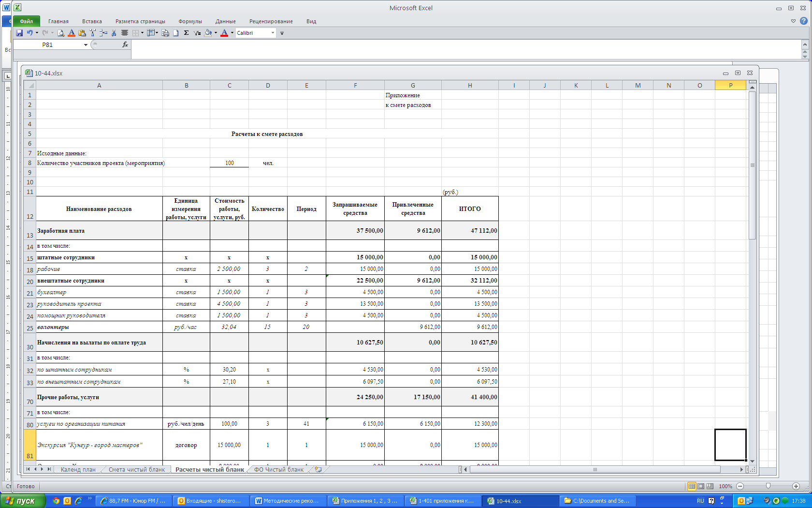Click the new blank document icon
812x508 pixels.
click(x=175, y=33)
